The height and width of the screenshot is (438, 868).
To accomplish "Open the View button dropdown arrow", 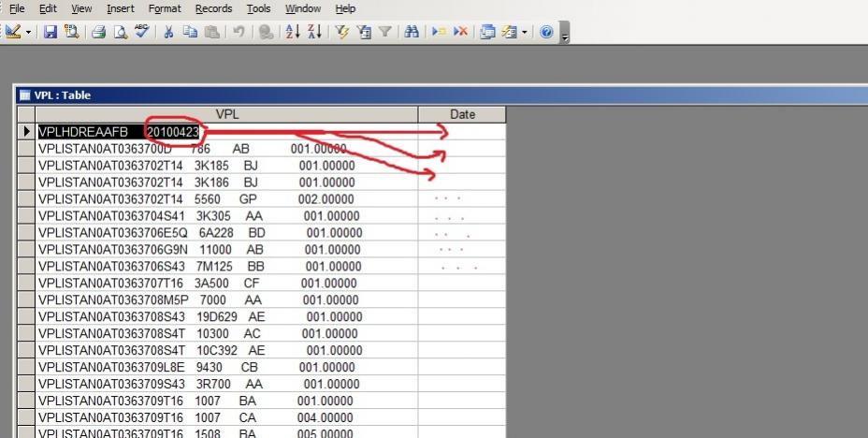I will click(x=28, y=32).
